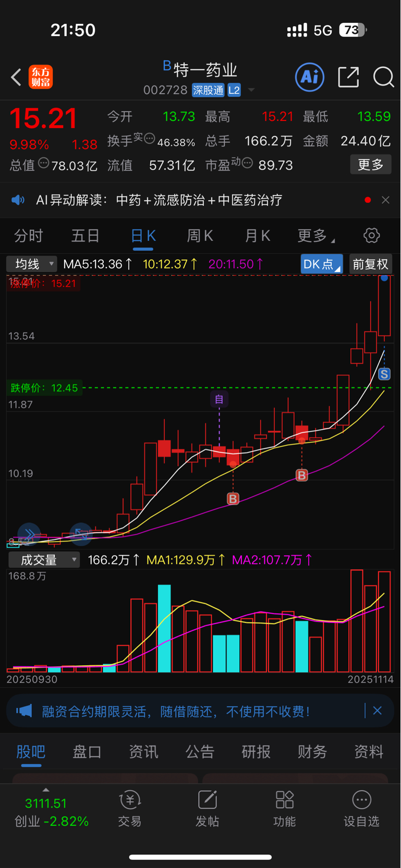Switch to the 公告 tab
401x868 pixels.
coord(200,752)
